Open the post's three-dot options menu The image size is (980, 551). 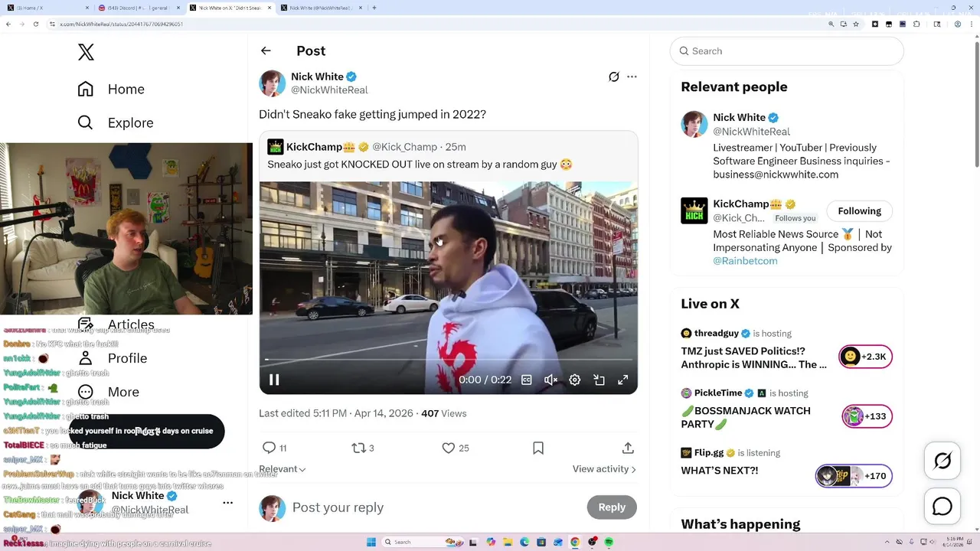[x=632, y=77]
